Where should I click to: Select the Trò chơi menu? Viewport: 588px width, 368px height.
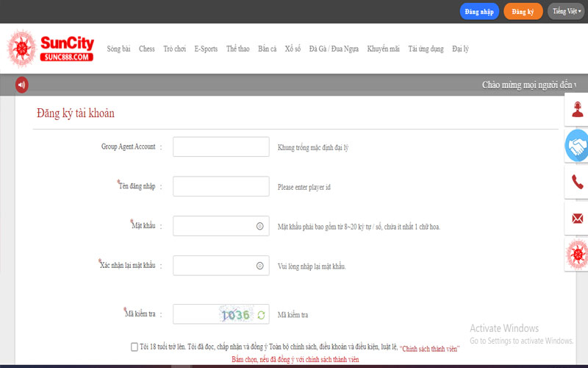click(x=174, y=49)
